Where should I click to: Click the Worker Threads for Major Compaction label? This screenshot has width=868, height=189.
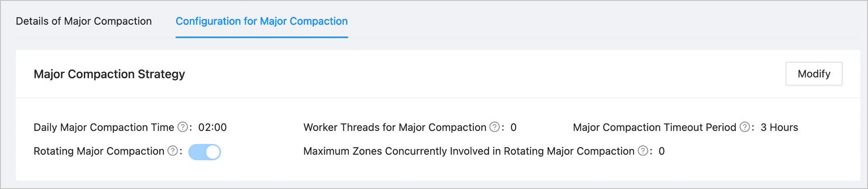tap(395, 127)
